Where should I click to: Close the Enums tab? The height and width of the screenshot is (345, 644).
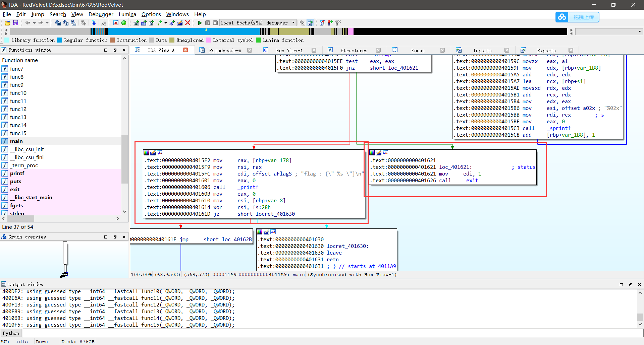coord(442,50)
